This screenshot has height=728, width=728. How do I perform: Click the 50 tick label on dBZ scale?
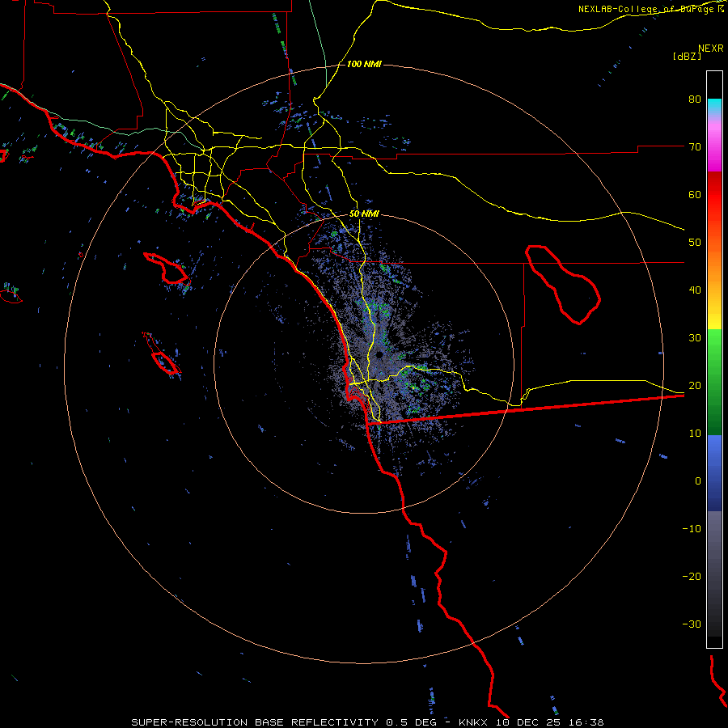pyautogui.click(x=695, y=243)
